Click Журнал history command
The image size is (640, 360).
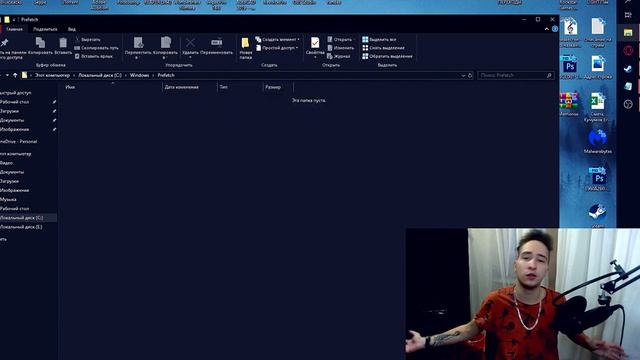[338, 56]
